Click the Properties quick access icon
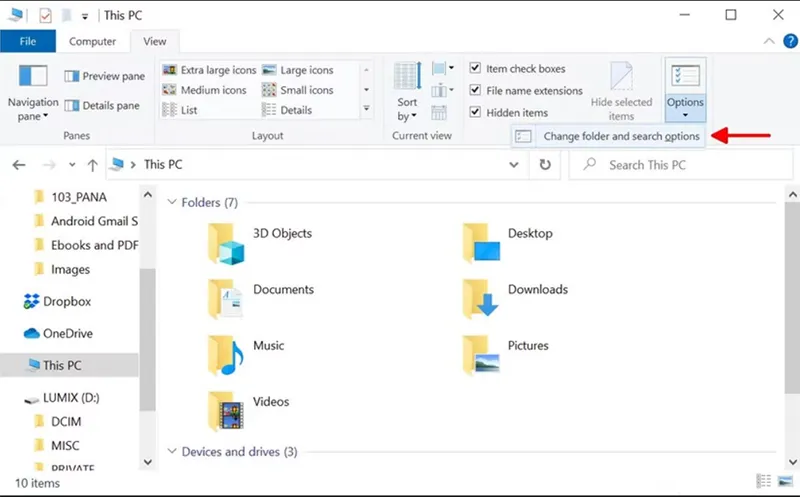The width and height of the screenshot is (800, 497). click(x=45, y=15)
